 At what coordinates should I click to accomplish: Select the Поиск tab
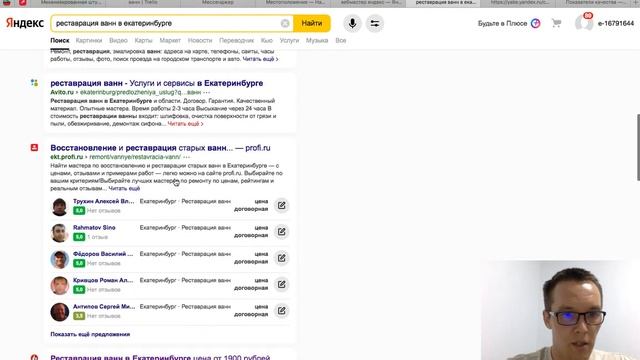coord(60,40)
